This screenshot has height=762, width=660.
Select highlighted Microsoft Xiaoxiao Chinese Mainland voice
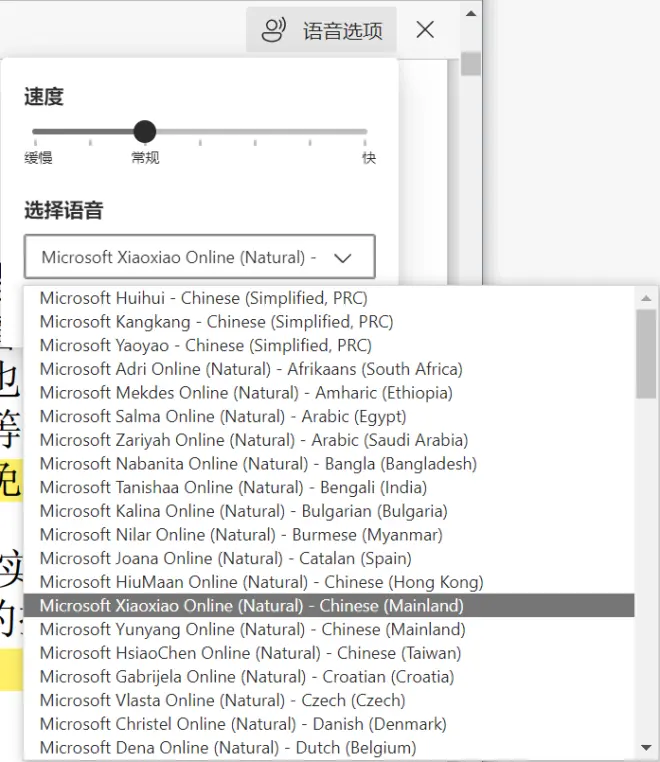[x=329, y=606]
